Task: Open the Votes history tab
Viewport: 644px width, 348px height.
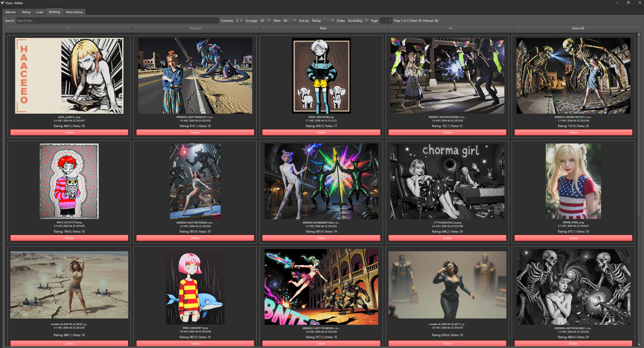Action: pos(74,12)
